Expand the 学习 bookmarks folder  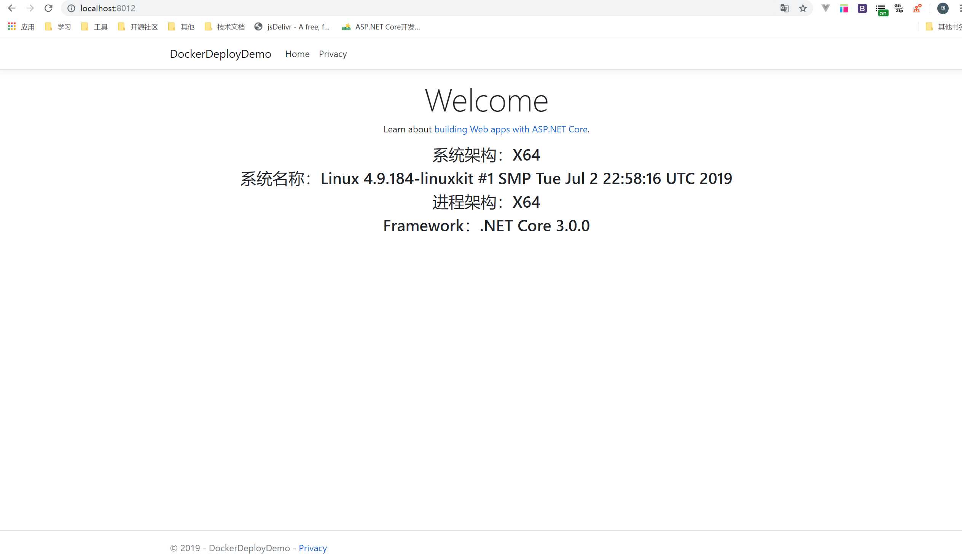58,27
